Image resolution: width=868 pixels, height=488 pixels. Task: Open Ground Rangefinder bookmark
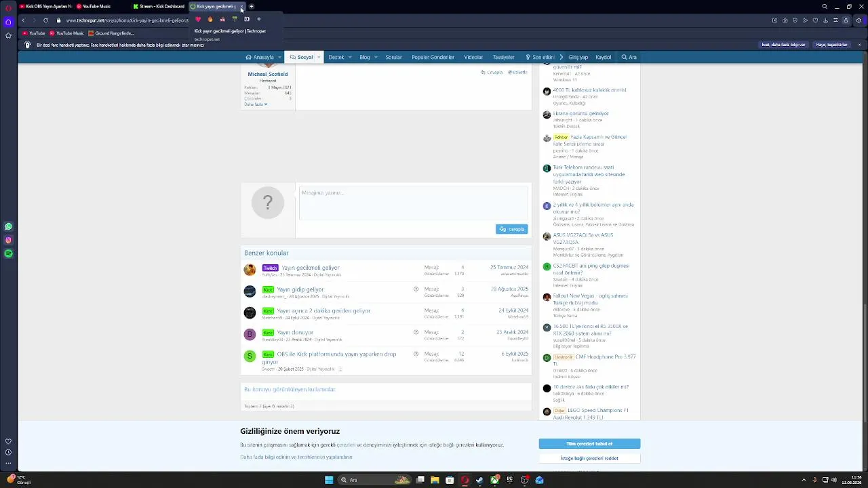click(111, 33)
